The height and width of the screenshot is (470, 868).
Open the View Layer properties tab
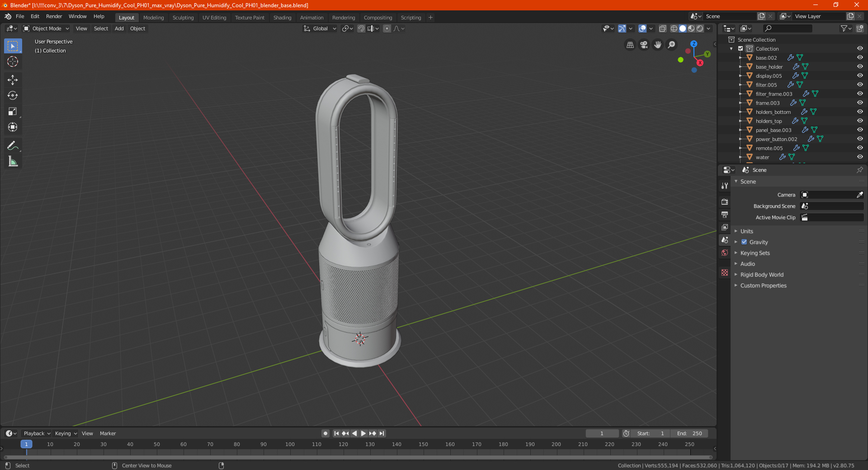point(725,227)
